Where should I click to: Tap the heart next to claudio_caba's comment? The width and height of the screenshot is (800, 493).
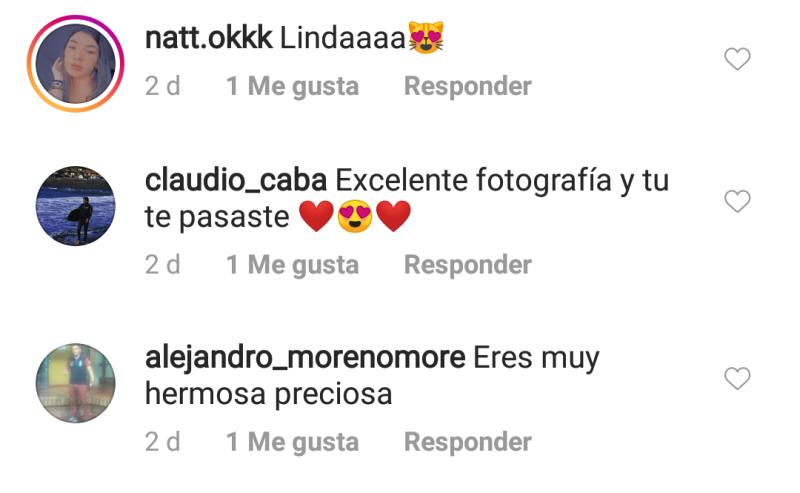(737, 201)
